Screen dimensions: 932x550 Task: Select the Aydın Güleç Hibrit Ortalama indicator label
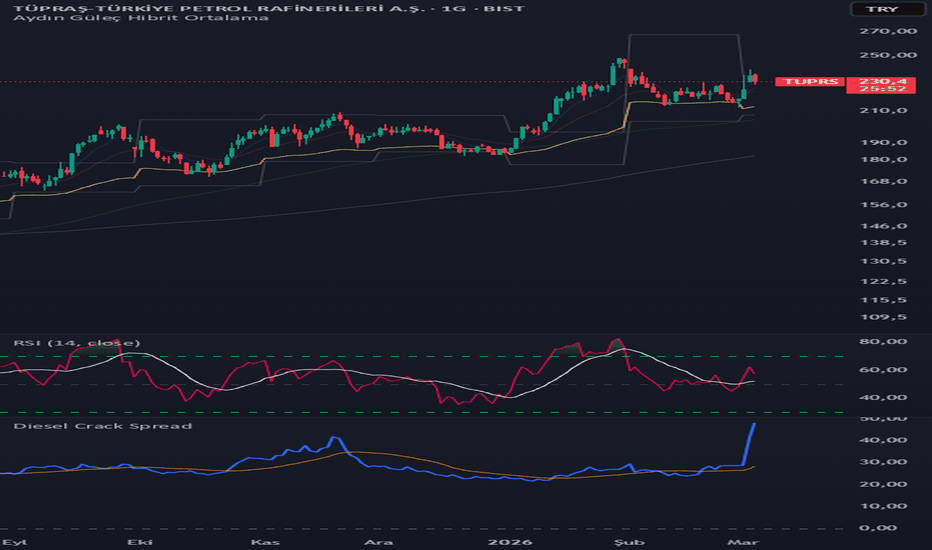(x=141, y=18)
